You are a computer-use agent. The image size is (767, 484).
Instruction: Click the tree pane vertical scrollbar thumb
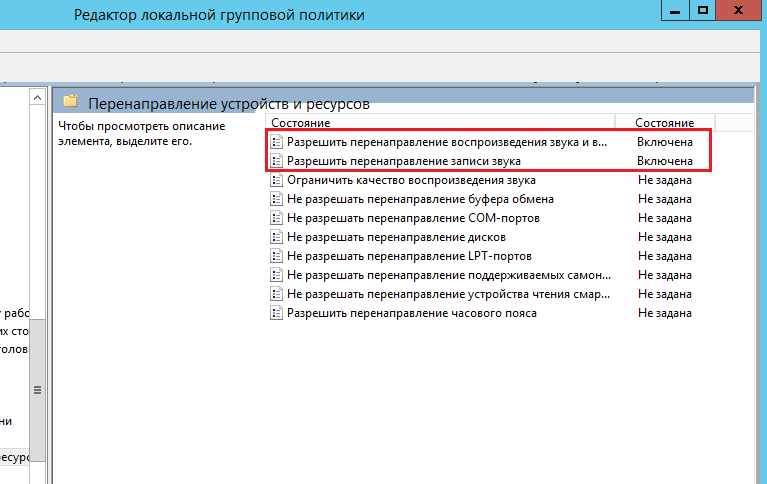pyautogui.click(x=38, y=392)
